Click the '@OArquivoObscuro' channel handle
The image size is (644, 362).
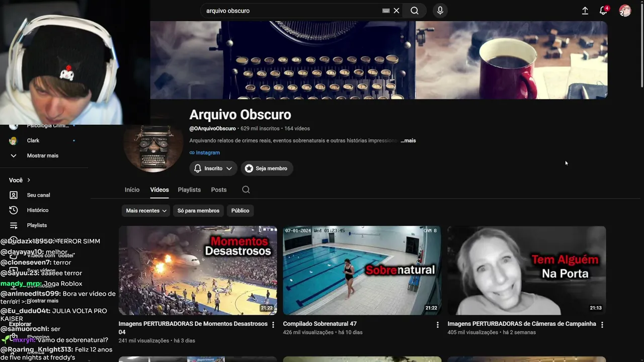[x=212, y=129]
